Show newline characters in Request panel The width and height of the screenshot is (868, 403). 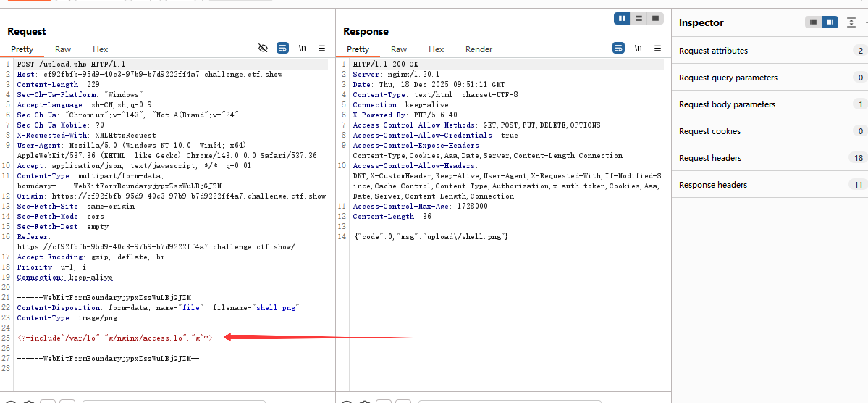(x=302, y=48)
